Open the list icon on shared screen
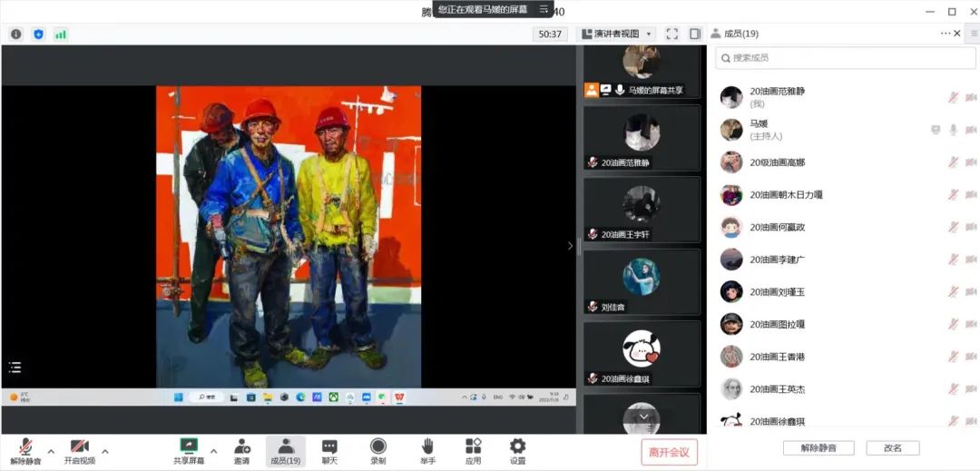 [x=15, y=367]
